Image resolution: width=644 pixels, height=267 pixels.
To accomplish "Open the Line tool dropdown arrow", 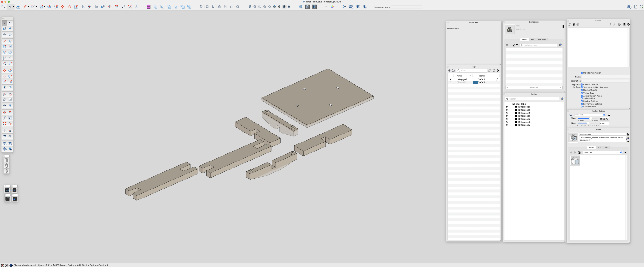I will 28,7.
